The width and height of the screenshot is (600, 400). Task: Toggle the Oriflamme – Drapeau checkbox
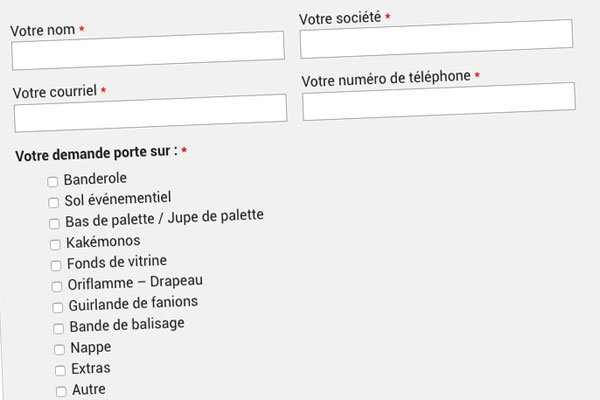(x=58, y=286)
